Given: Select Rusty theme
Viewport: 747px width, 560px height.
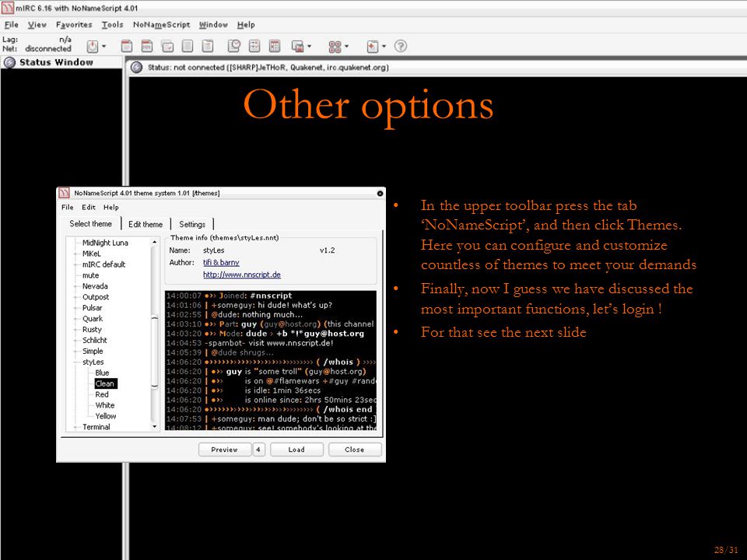Looking at the screenshot, I should [x=92, y=330].
